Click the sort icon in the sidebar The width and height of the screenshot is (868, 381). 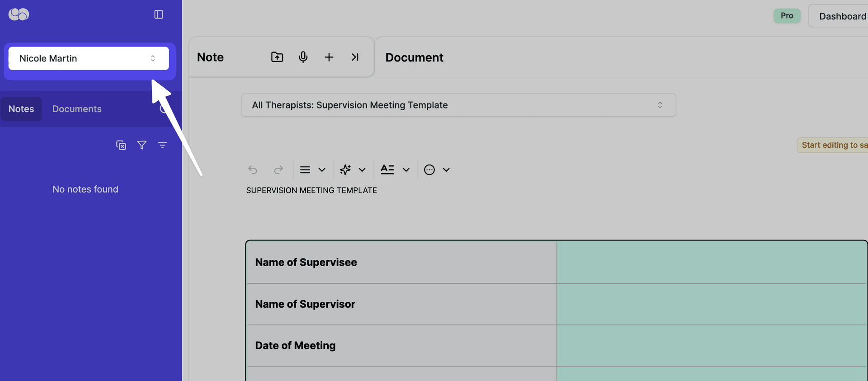coord(163,145)
